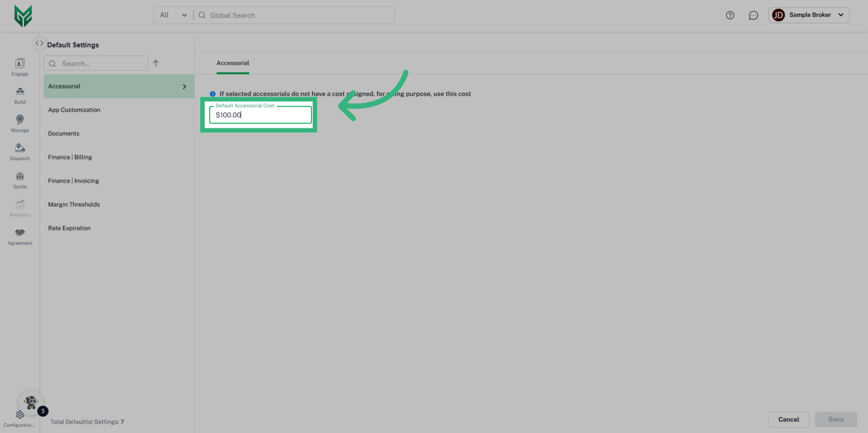Open the chatbot assistant avatar

(31, 402)
